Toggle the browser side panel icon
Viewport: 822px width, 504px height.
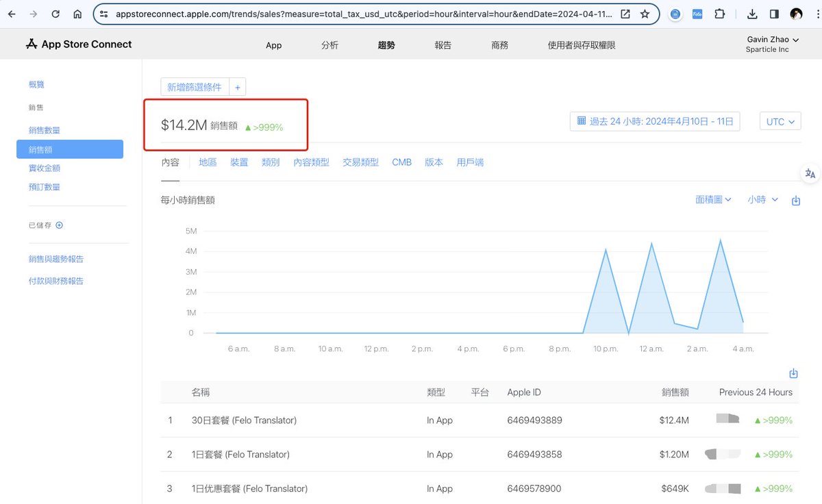pyautogui.click(x=774, y=14)
